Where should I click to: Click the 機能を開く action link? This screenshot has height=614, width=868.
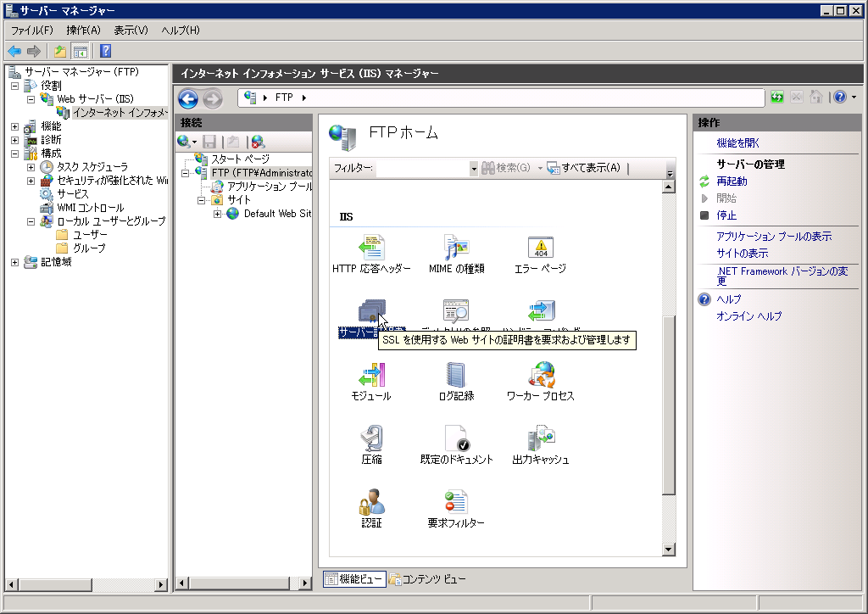738,142
